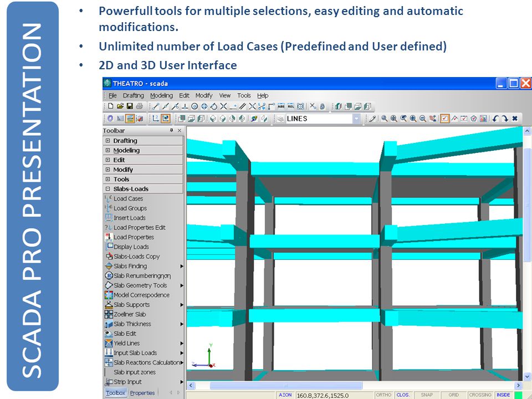Open Load Cases
This screenshot has height=399, width=532.
click(x=128, y=199)
